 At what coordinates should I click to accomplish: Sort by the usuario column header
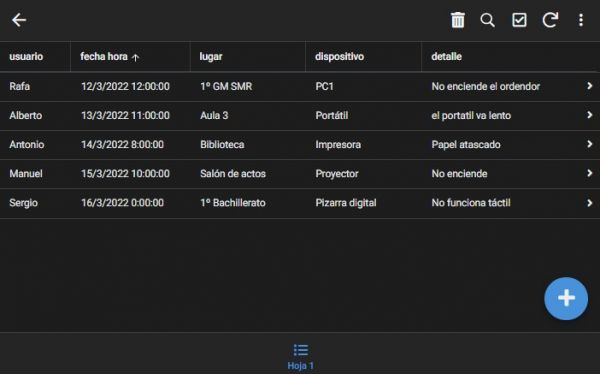click(26, 57)
